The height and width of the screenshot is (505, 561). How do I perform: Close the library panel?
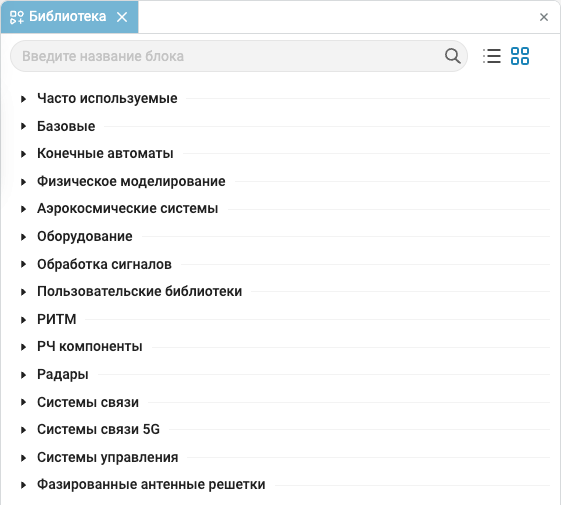pyautogui.click(x=544, y=17)
